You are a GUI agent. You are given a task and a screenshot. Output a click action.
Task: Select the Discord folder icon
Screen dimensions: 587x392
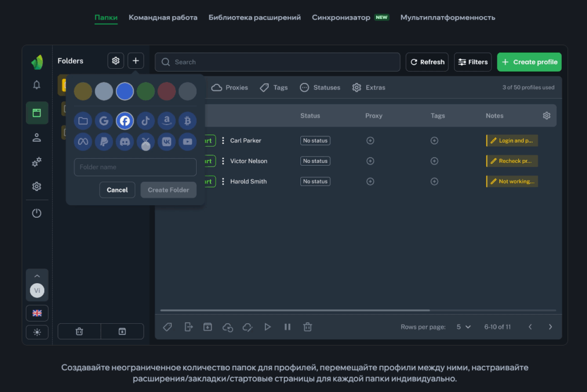(124, 142)
